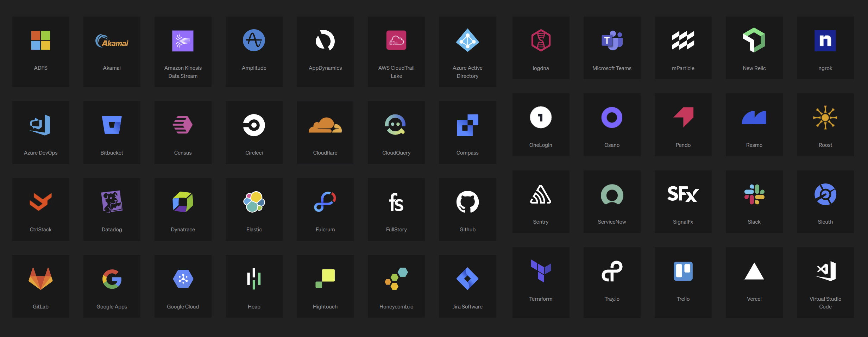The image size is (868, 337).
Task: Open the New Relic card
Action: pos(754,48)
